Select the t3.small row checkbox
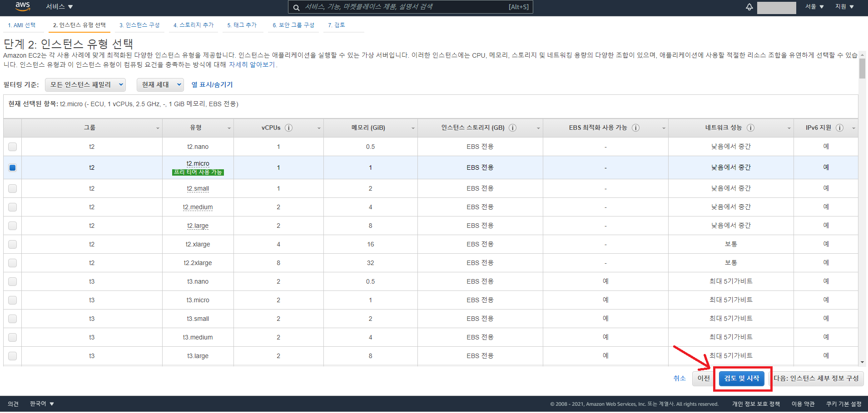This screenshot has height=413, width=868. coord(13,319)
